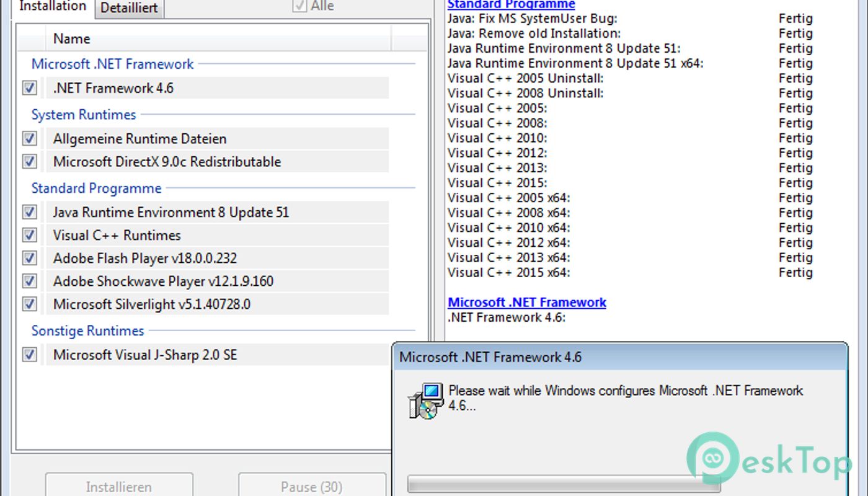Click the Pause (30) button
The image size is (868, 496).
(x=311, y=487)
